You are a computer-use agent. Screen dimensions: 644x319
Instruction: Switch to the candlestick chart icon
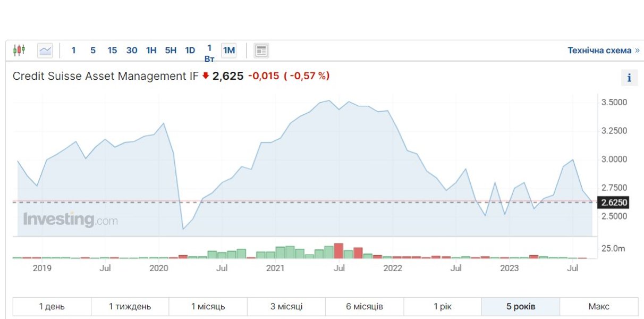click(19, 51)
